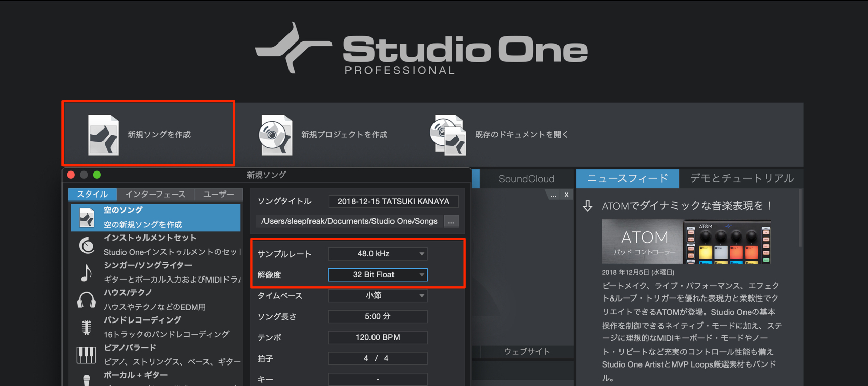Click the ソングタイトル input field
Viewport: 868px width, 386px height.
pos(394,202)
